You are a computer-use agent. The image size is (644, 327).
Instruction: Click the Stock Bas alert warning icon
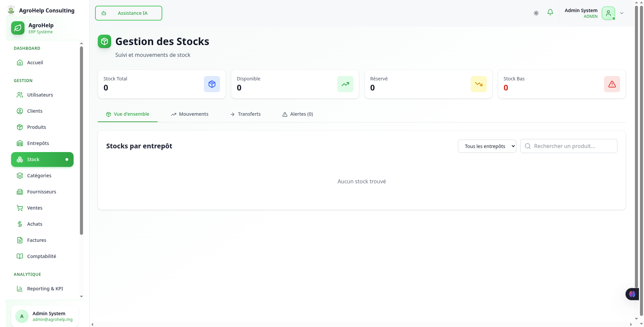(x=612, y=84)
